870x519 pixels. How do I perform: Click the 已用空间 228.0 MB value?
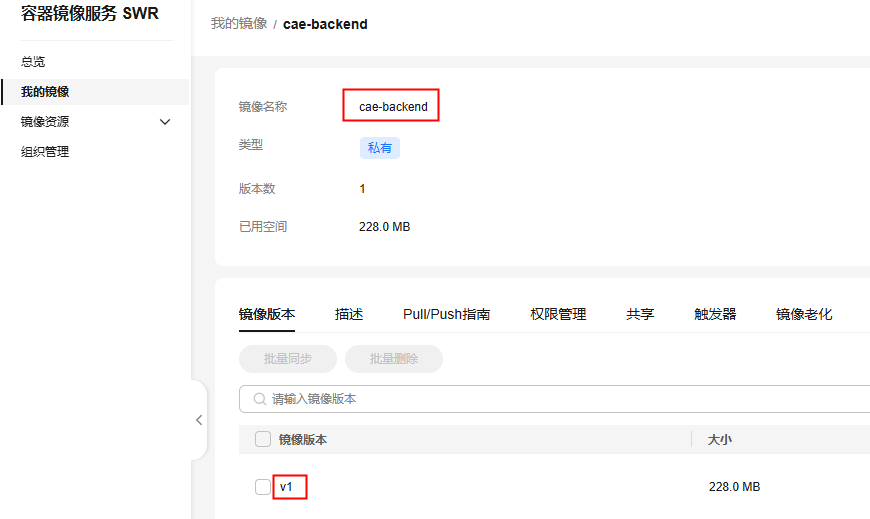tap(385, 226)
